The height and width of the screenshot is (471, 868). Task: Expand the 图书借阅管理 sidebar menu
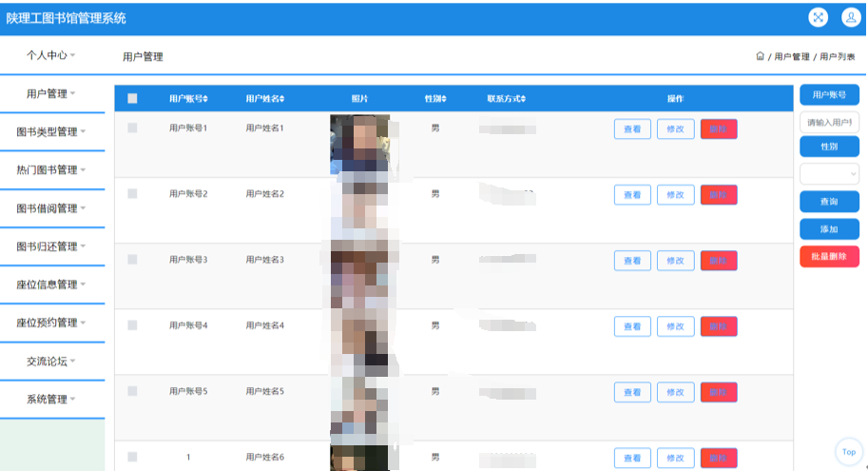tap(51, 208)
